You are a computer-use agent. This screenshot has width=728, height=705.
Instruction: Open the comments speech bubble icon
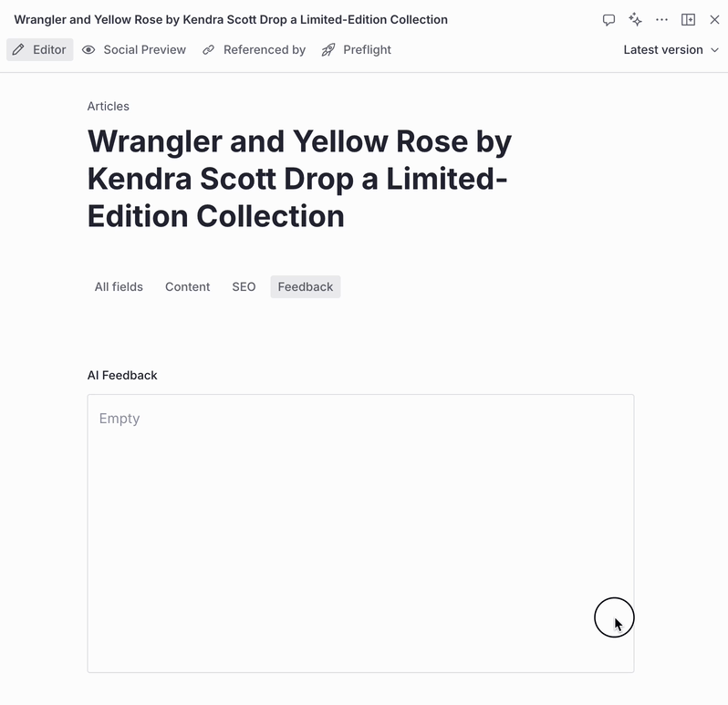[x=608, y=20]
